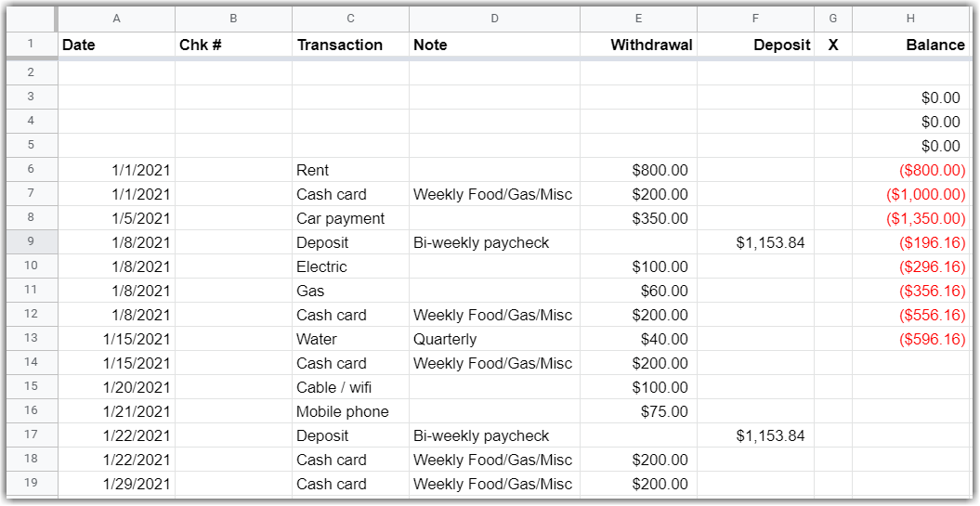The image size is (980, 506).
Task: Select the Cable / wifi cell
Action: click(350, 387)
